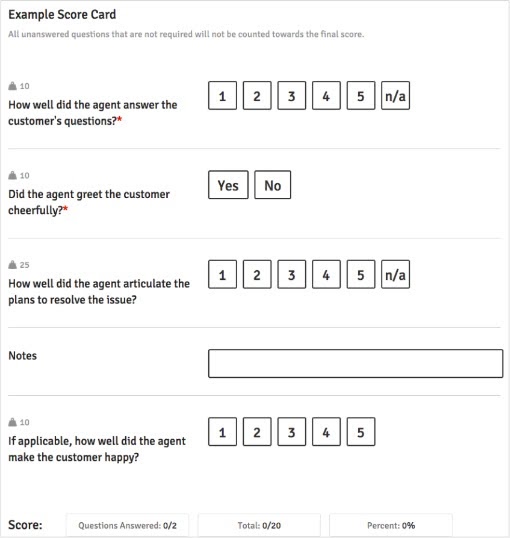Rate answering customer's questions as 1
Screen dimensions: 510x538
222,95
